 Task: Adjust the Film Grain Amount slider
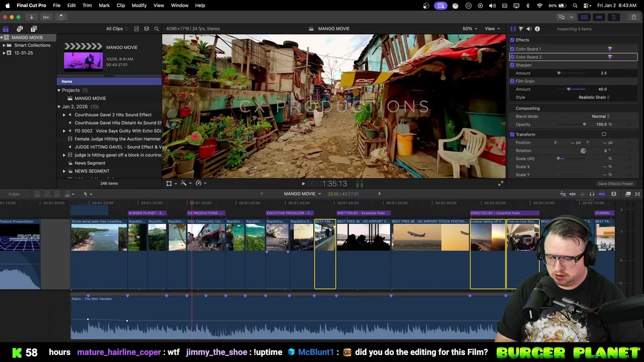click(572, 89)
